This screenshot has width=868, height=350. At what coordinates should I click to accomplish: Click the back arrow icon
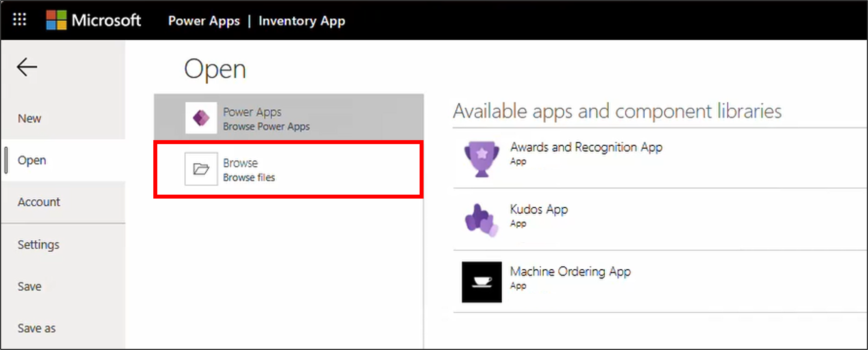(27, 67)
